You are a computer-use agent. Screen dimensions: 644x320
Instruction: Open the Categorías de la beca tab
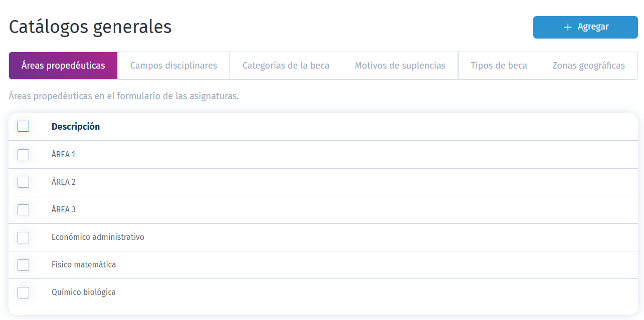tap(286, 65)
